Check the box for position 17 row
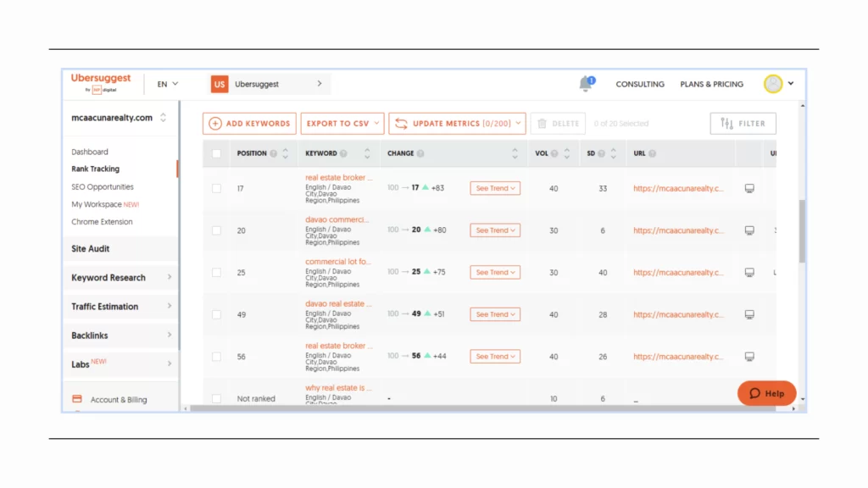Image resolution: width=868 pixels, height=488 pixels. (x=216, y=188)
